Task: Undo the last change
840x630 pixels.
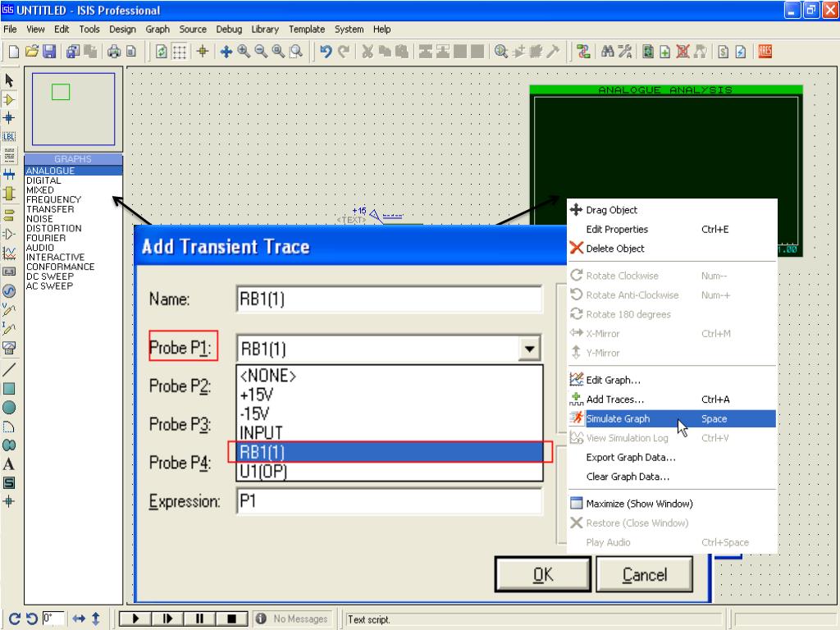Action: (326, 52)
